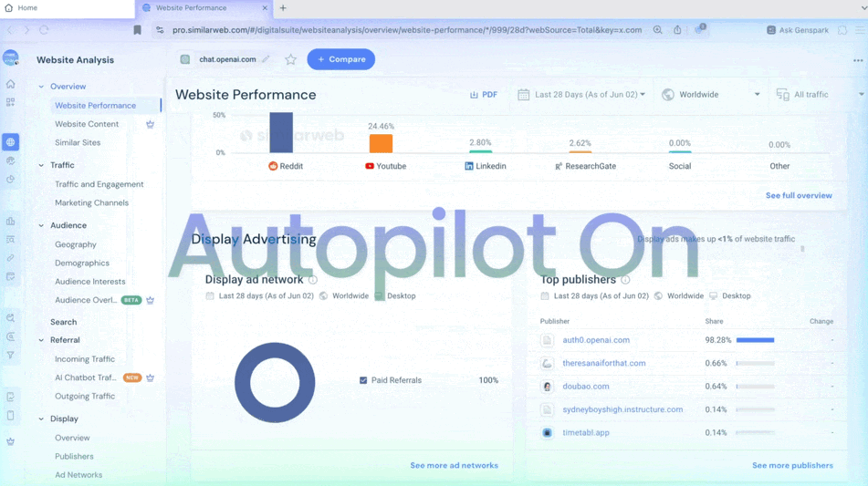Image resolution: width=868 pixels, height=486 pixels.
Task: Open Marketing Channels page
Action: coord(92,203)
